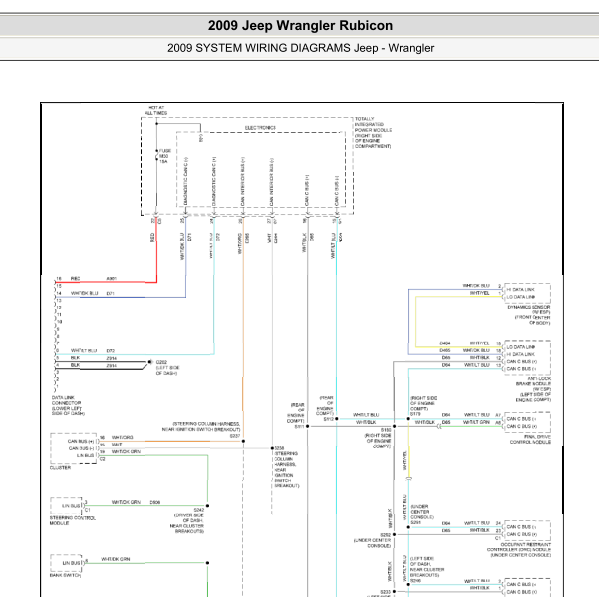
Task: Click "(STEERING COLUMN HARNESS, NEAR IGNITION SWITCH BREAKOUT)" note above S237
Action: (x=201, y=427)
